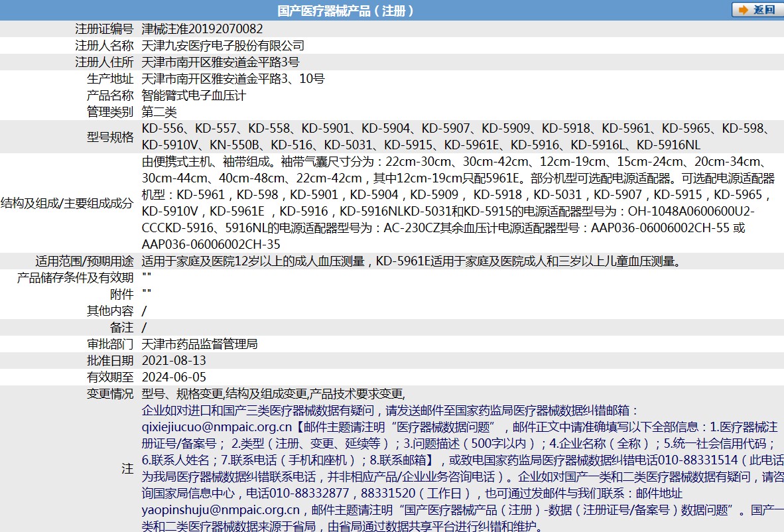Click the label 型号规格
Screen dimensions: 784x532
pyautogui.click(x=110, y=137)
